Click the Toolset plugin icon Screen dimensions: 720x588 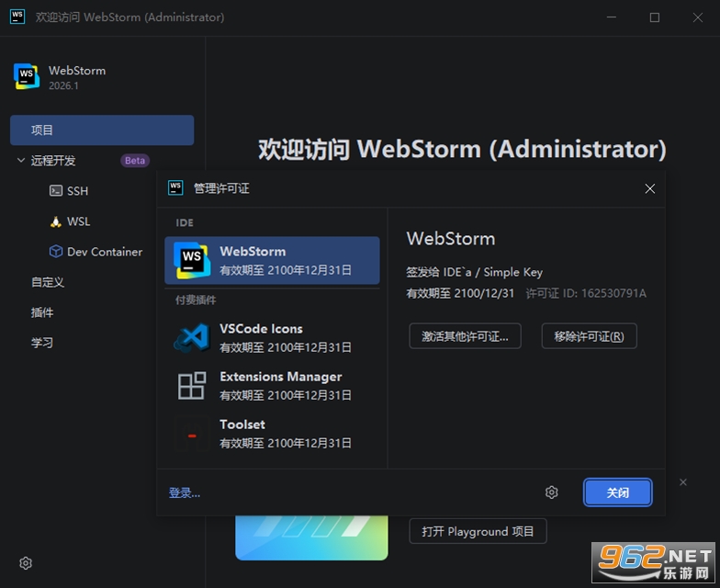[x=192, y=434]
